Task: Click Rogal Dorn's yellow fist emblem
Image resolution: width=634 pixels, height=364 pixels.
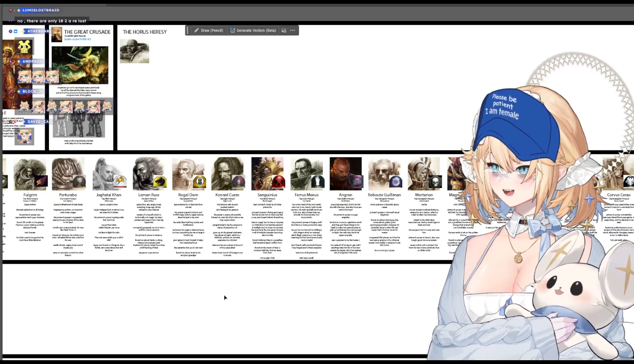Action: [199, 182]
